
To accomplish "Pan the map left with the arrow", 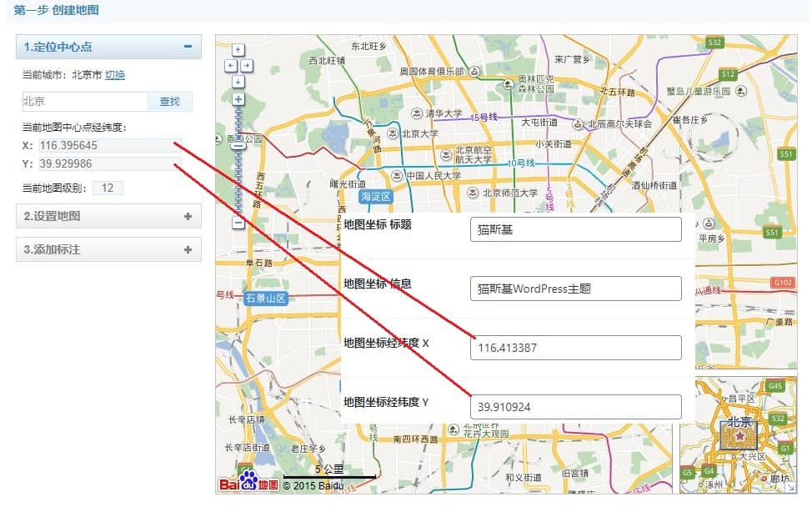I will pyautogui.click(x=231, y=65).
